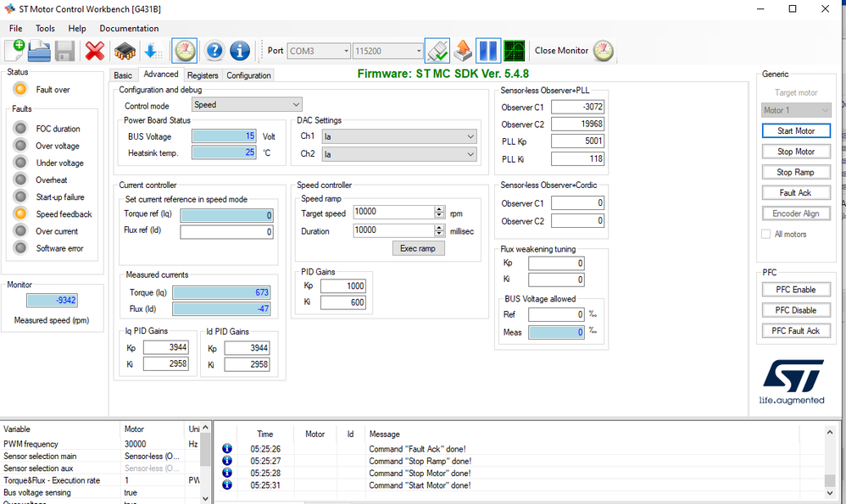Screen dimensions: 846x504
Task: Click the Speed feedback fault indicator
Action: click(x=20, y=213)
